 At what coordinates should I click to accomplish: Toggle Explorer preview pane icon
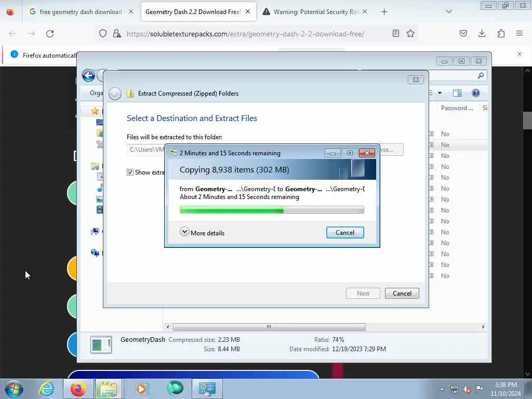[x=457, y=93]
